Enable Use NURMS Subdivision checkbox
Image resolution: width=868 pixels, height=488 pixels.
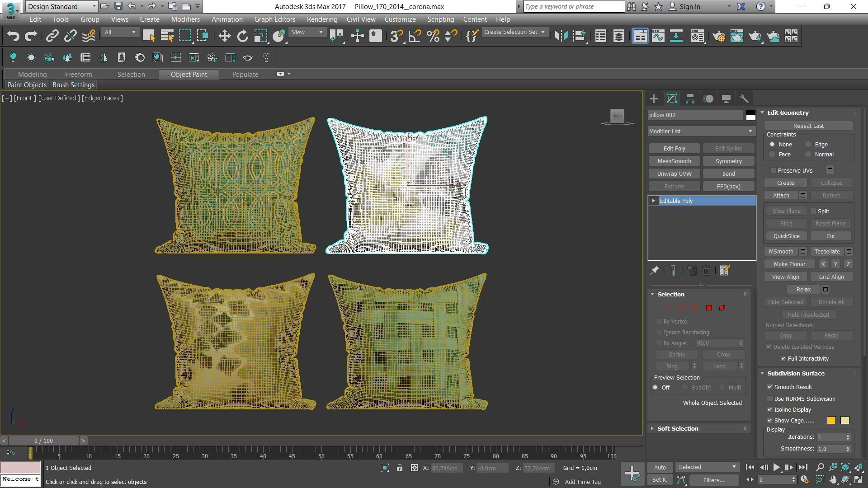pos(770,399)
